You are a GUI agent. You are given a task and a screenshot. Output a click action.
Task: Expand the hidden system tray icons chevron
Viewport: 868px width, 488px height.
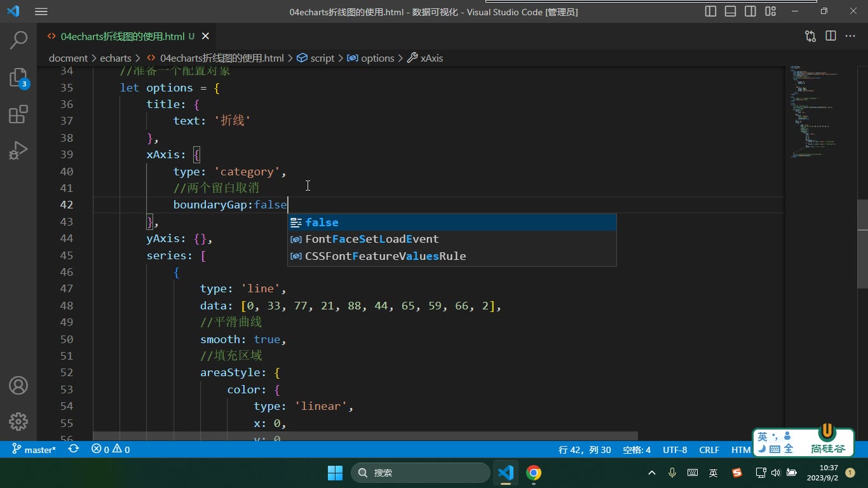[x=652, y=473]
